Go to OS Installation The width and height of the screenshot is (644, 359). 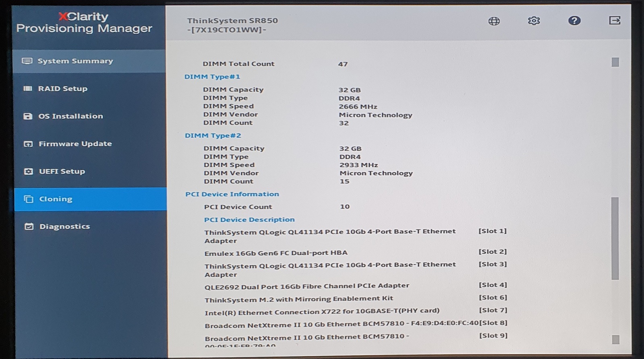(x=89, y=116)
